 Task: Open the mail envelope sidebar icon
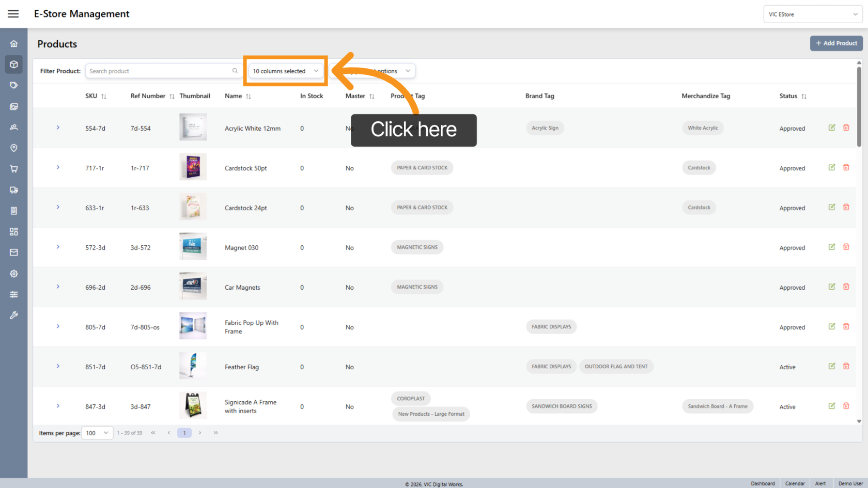(x=14, y=253)
